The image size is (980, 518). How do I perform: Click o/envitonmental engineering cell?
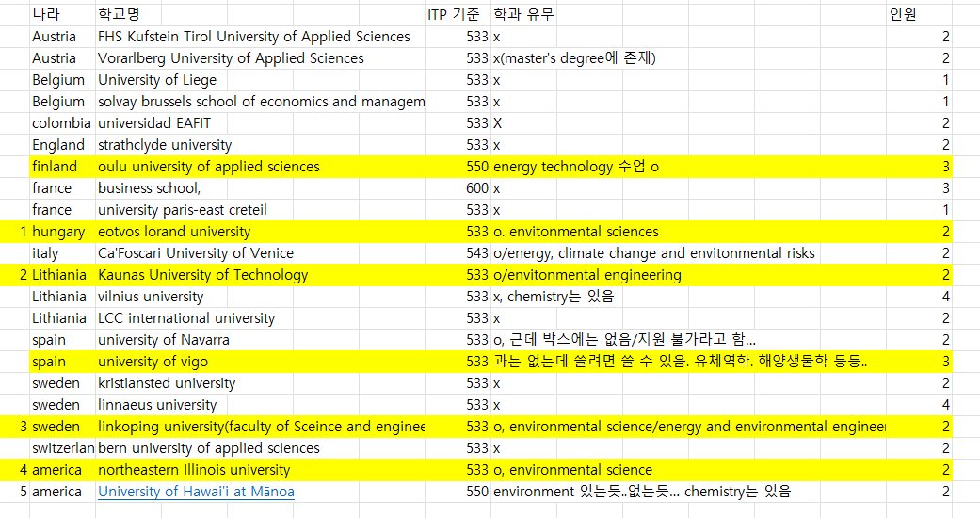coord(587,275)
